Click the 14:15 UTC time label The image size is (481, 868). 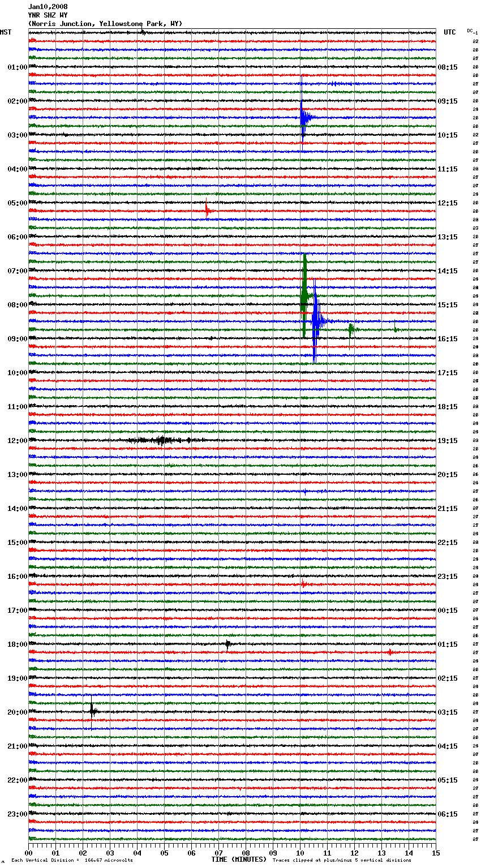[448, 271]
